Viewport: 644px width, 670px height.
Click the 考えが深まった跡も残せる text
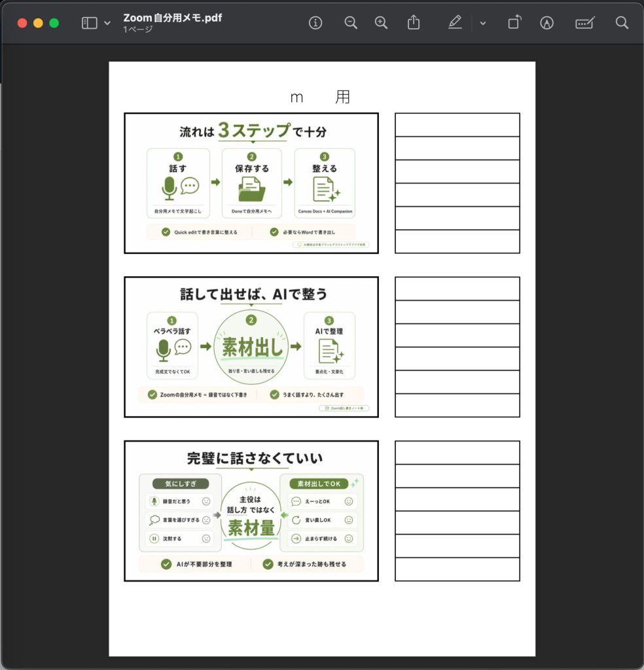pyautogui.click(x=312, y=564)
